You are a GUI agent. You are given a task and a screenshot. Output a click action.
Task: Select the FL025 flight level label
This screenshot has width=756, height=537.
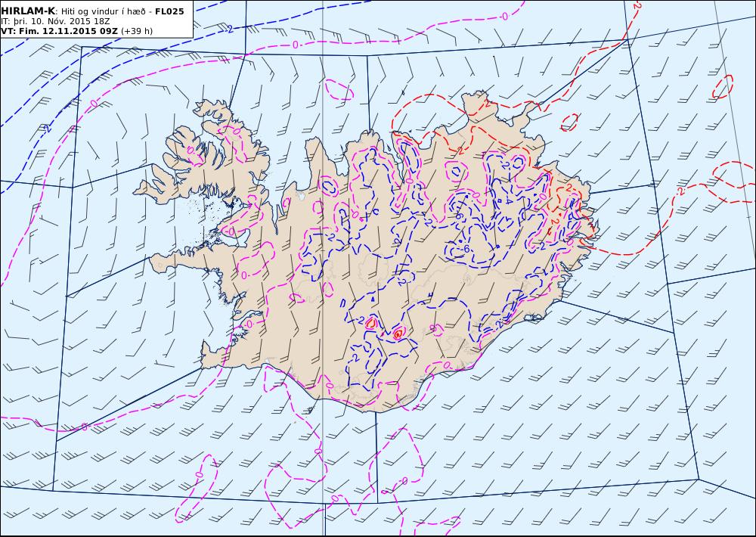tap(169, 11)
